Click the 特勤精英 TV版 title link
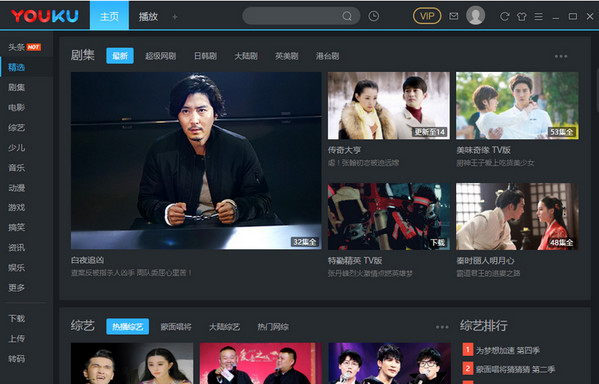This screenshot has width=599, height=384. [355, 261]
